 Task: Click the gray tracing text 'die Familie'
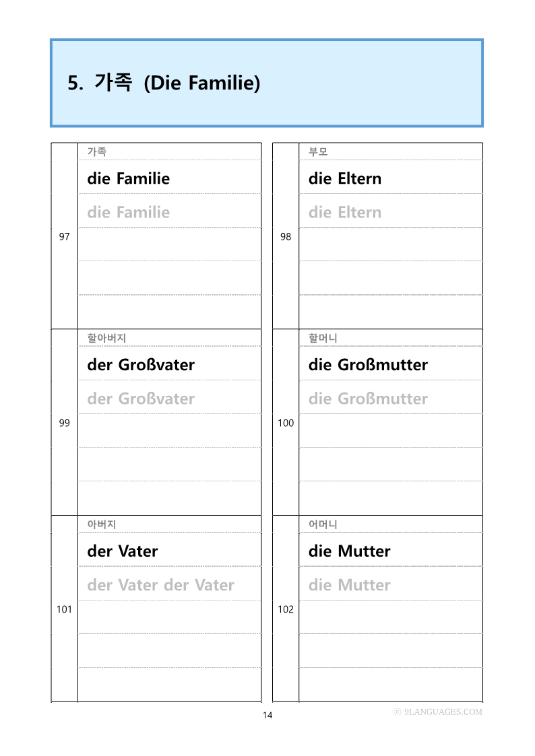pos(128,212)
